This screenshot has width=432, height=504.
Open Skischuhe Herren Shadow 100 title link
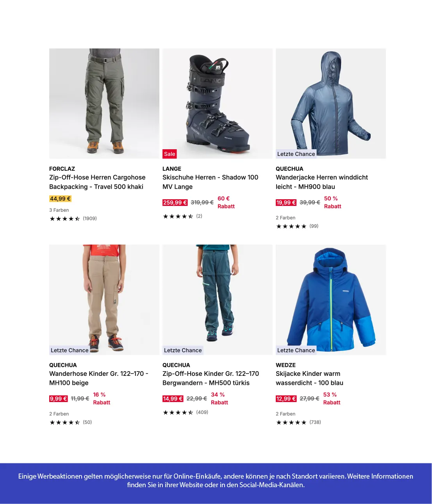click(210, 182)
